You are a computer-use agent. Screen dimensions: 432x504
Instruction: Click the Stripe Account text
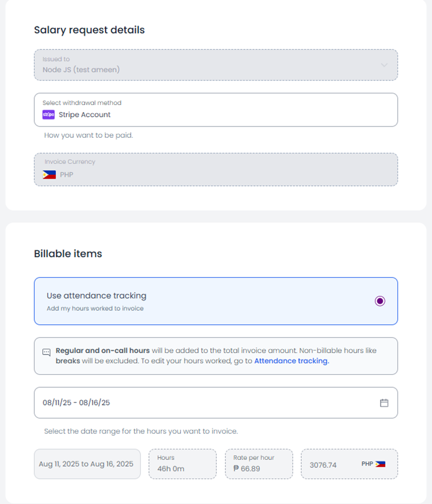point(84,115)
